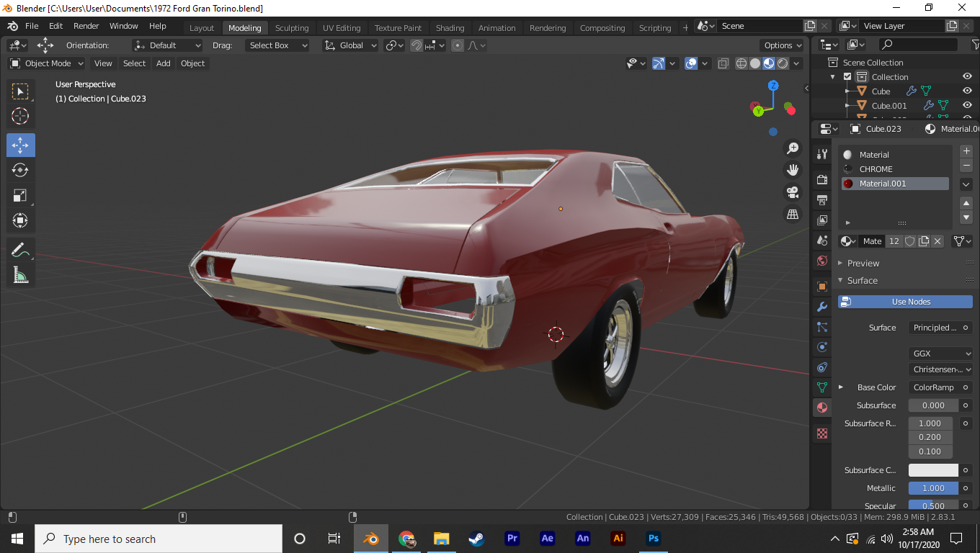The height and width of the screenshot is (553, 980).
Task: Open the Output properties tab
Action: click(x=822, y=199)
